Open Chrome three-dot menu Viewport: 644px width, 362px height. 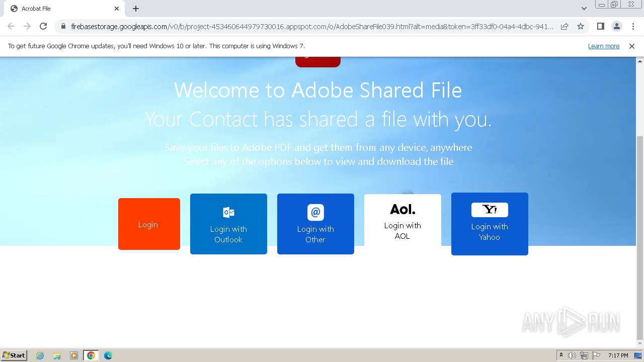[633, 26]
